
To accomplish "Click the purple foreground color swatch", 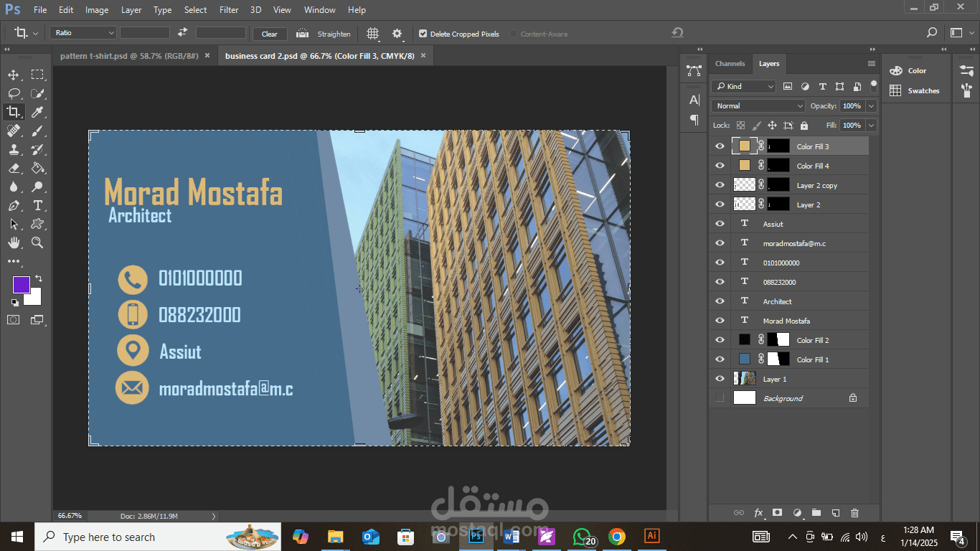I will [x=21, y=284].
